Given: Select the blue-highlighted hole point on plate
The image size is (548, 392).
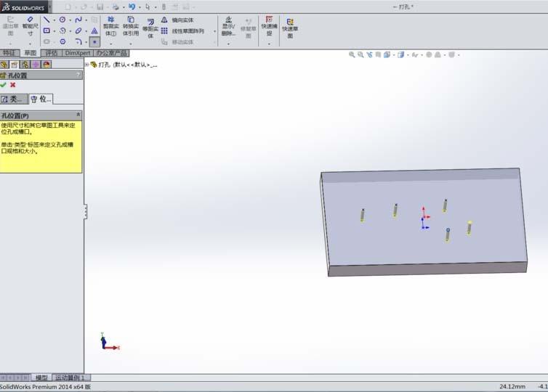Looking at the screenshot, I should (448, 230).
